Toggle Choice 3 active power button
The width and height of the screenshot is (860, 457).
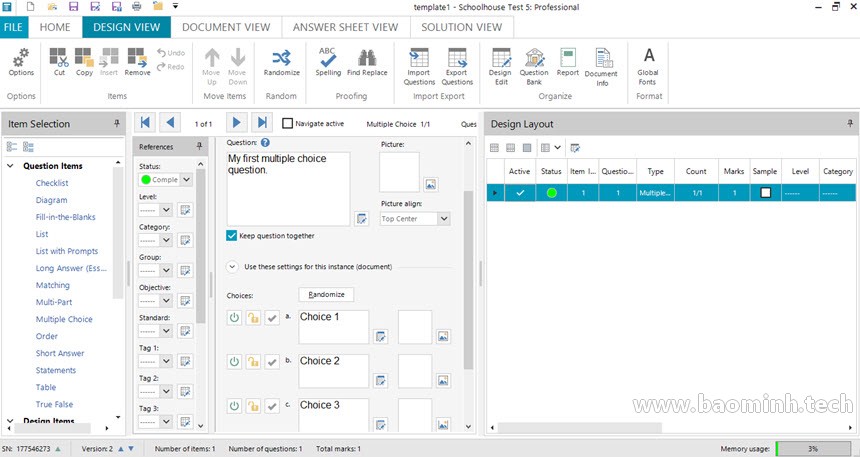[x=234, y=406]
